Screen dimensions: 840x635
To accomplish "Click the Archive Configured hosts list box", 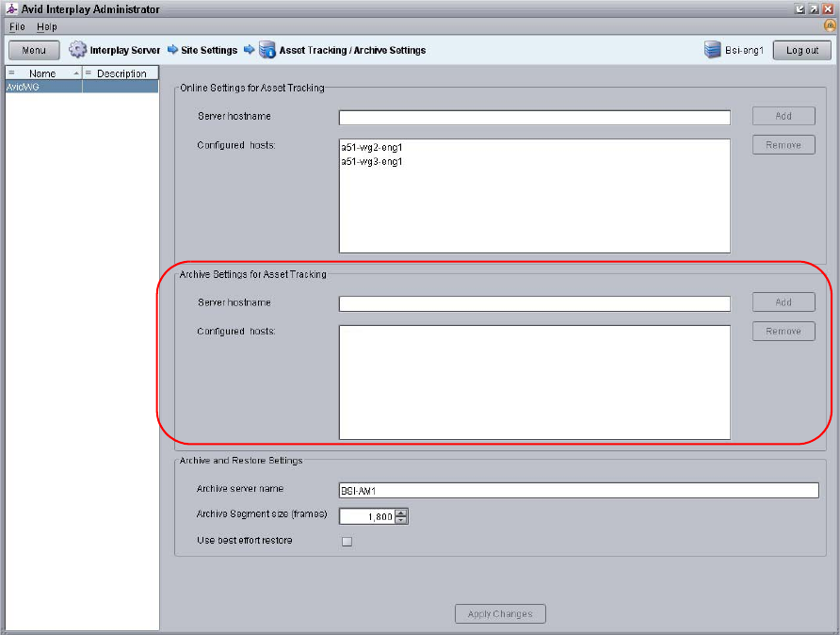I will click(x=535, y=383).
